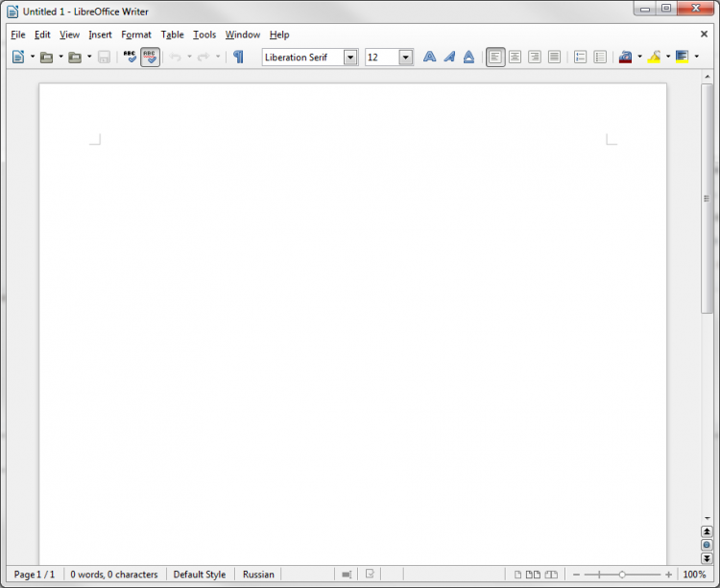Apply the Font Color red swatch icon
Screen dimensions: 720x588
click(625, 57)
